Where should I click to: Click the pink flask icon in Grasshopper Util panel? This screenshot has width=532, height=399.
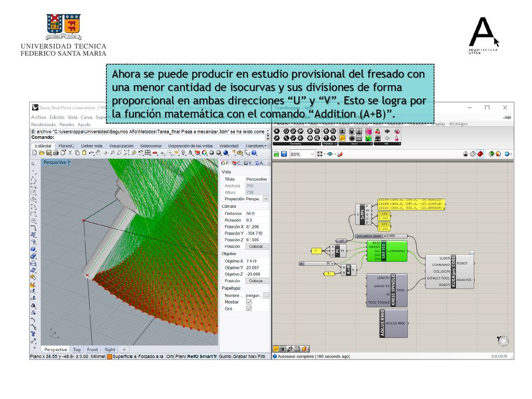[x=396, y=138]
